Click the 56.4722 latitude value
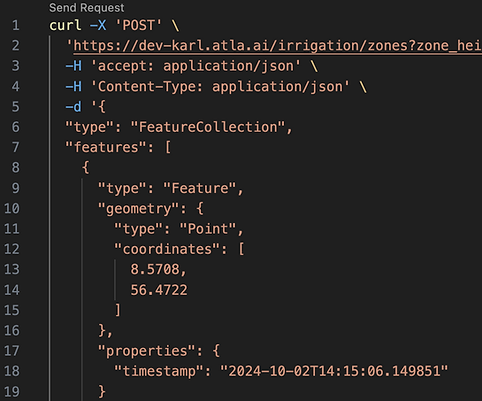Image resolution: width=482 pixels, height=401 pixels. pyautogui.click(x=159, y=290)
